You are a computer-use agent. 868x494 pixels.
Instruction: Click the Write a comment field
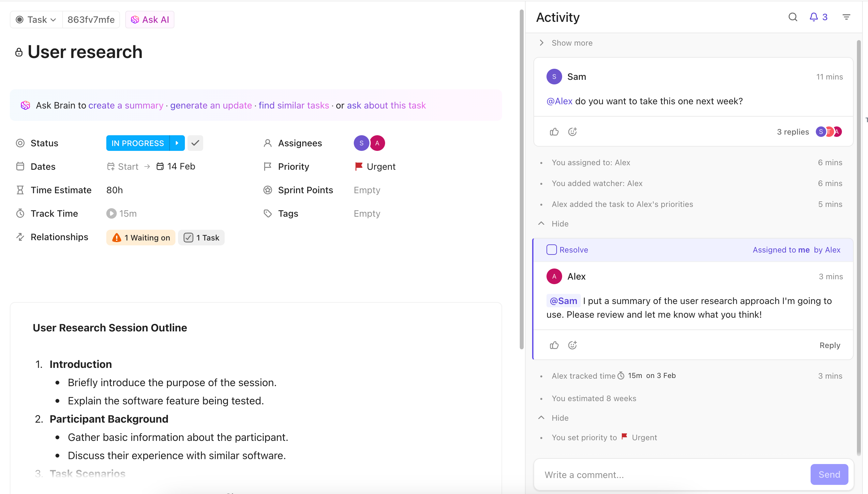670,474
